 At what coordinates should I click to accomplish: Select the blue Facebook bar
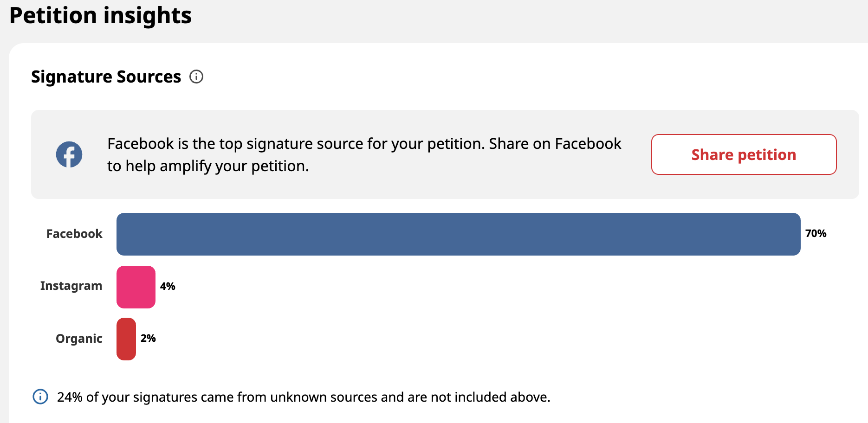[458, 234]
